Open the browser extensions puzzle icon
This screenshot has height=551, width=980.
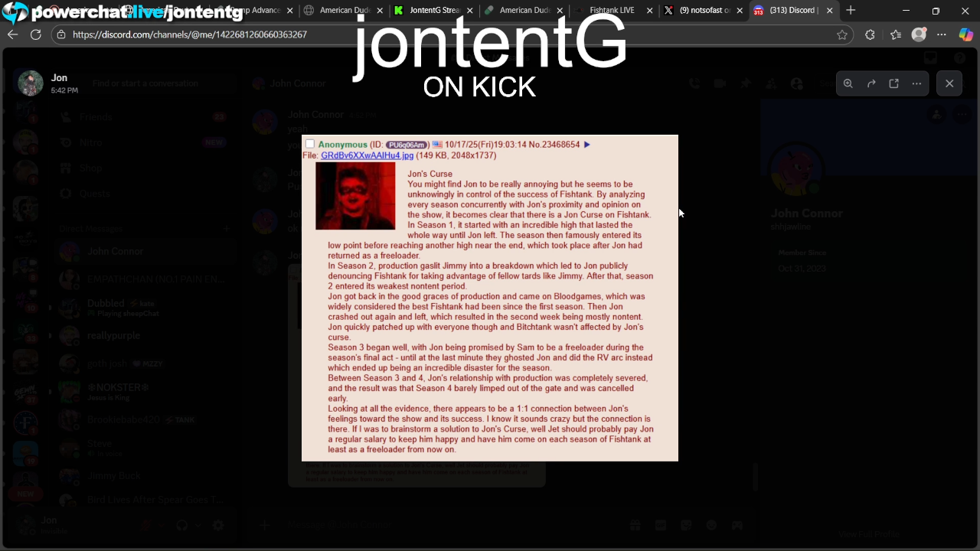click(x=870, y=34)
